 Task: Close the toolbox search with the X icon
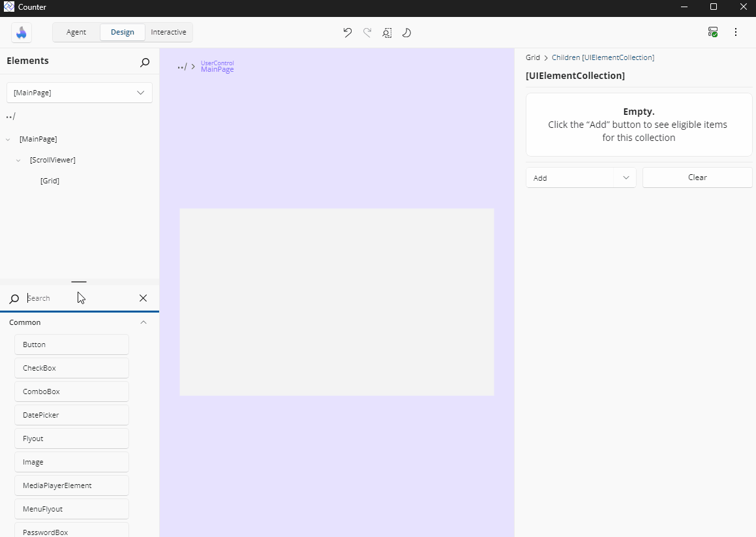point(143,298)
